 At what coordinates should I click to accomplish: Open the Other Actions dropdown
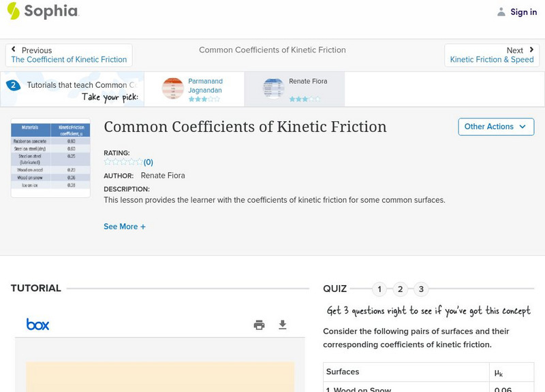[x=496, y=127]
